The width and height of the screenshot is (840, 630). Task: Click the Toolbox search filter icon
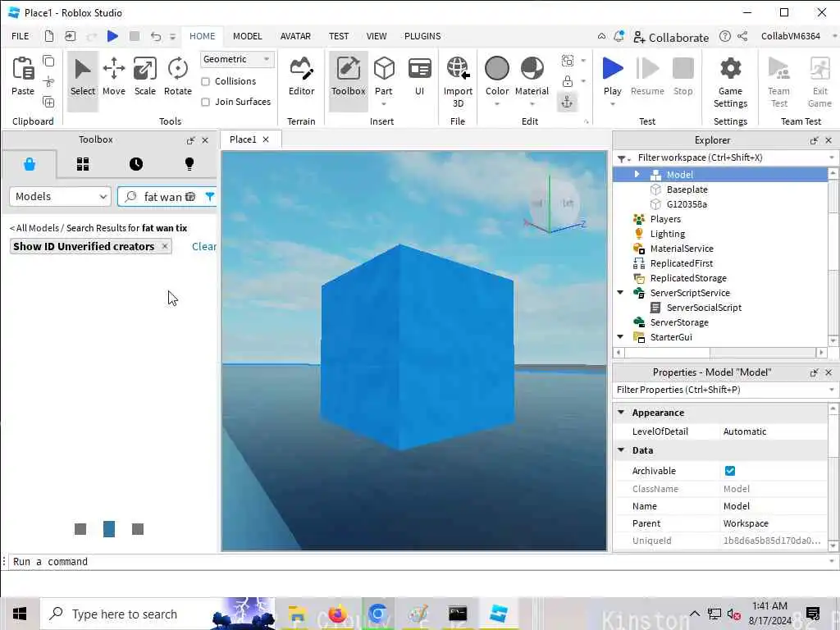pos(210,197)
